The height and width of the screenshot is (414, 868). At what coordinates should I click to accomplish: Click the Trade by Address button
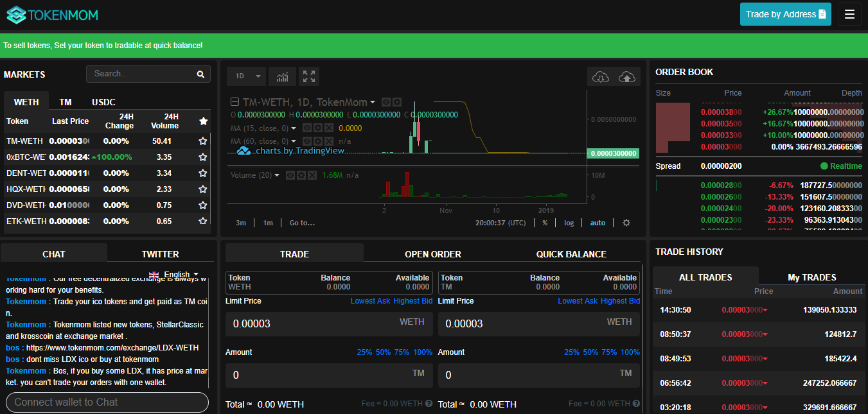pos(786,14)
